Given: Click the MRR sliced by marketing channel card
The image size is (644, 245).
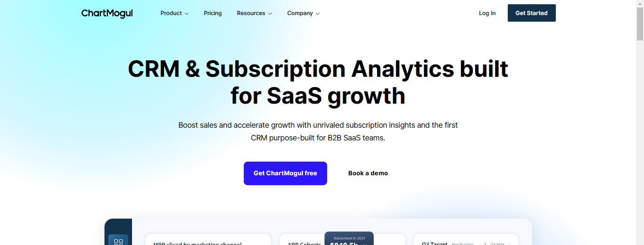Looking at the screenshot, I should tap(207, 240).
